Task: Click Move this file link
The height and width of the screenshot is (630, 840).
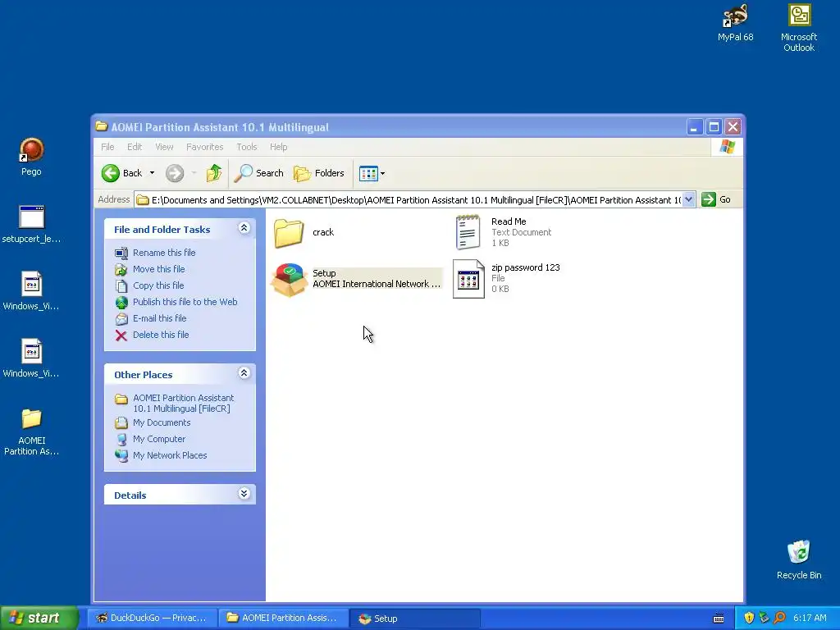Action: pos(158,269)
